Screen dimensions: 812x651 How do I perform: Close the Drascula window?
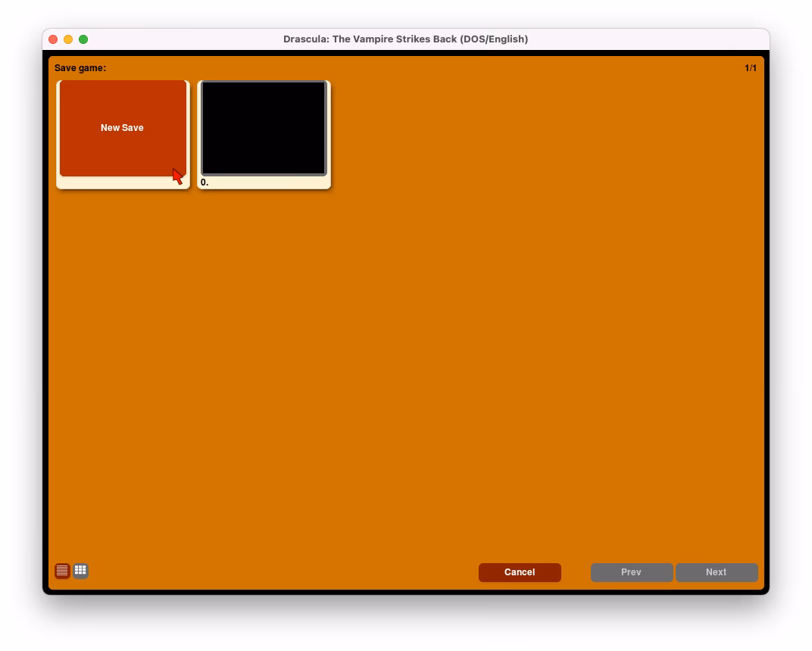(53, 39)
